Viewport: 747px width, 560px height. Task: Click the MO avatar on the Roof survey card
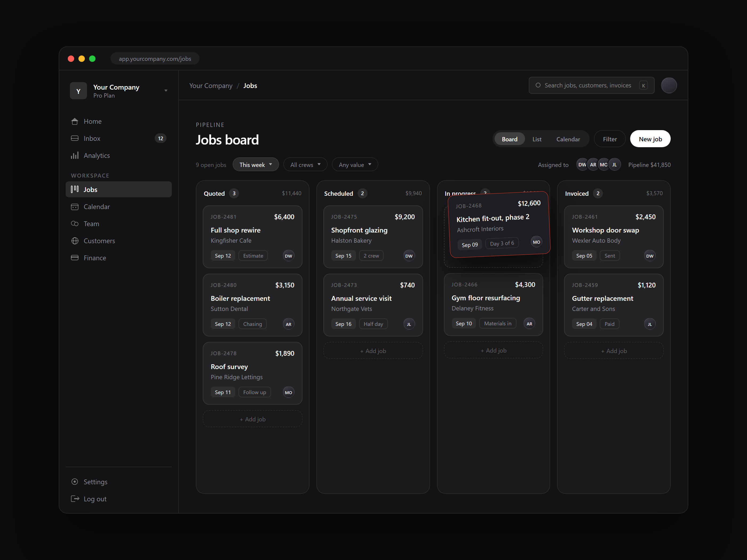[288, 392]
